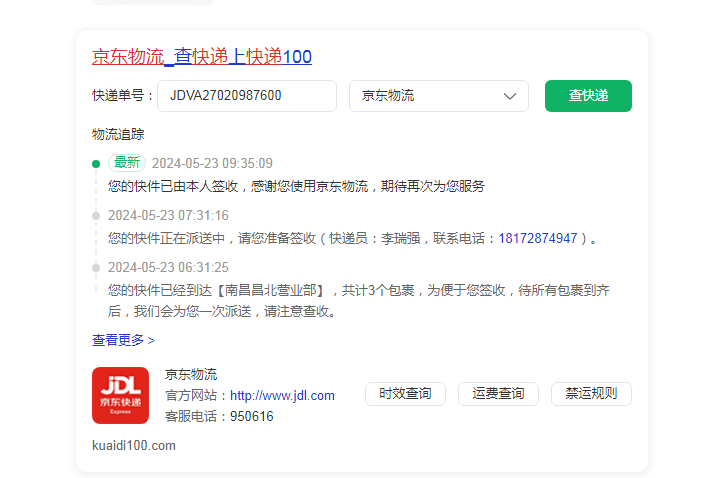Viewport: 721px width, 478px height.
Task: Click the 京东物流 company name beside logo
Action: pyautogui.click(x=191, y=374)
